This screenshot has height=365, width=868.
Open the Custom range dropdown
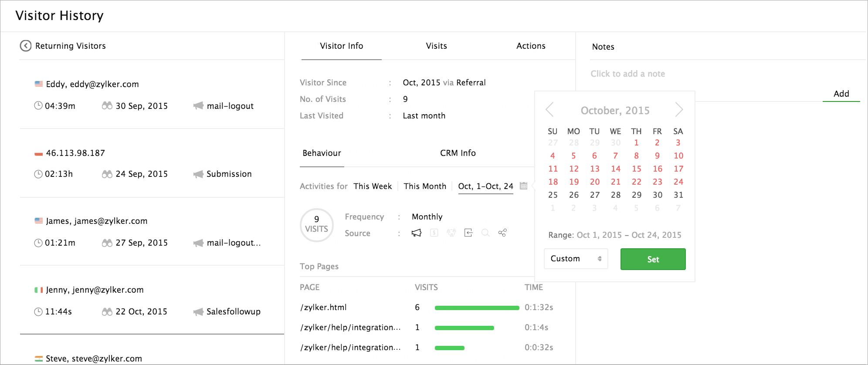pyautogui.click(x=576, y=259)
